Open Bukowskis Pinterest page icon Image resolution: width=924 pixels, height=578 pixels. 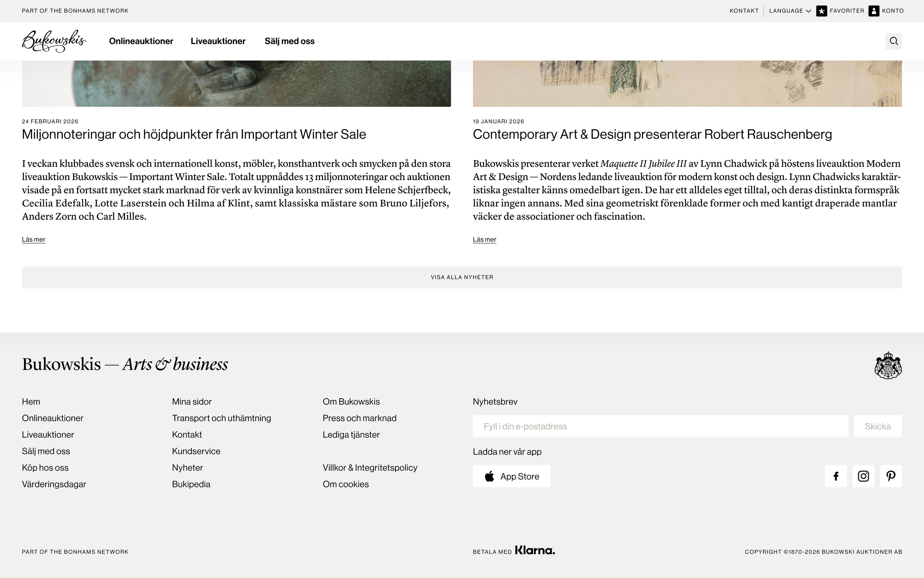(891, 476)
